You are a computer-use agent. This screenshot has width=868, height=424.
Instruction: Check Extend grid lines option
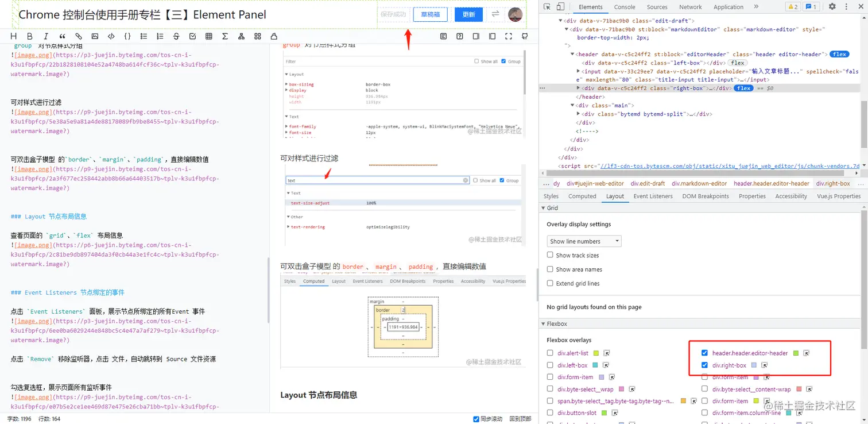pos(550,283)
